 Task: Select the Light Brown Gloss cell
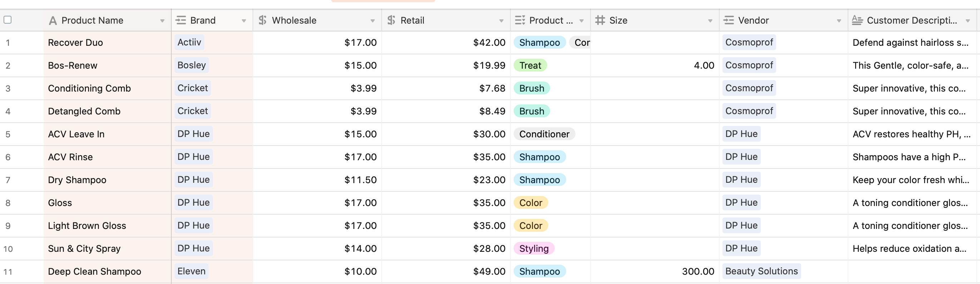[x=107, y=226]
